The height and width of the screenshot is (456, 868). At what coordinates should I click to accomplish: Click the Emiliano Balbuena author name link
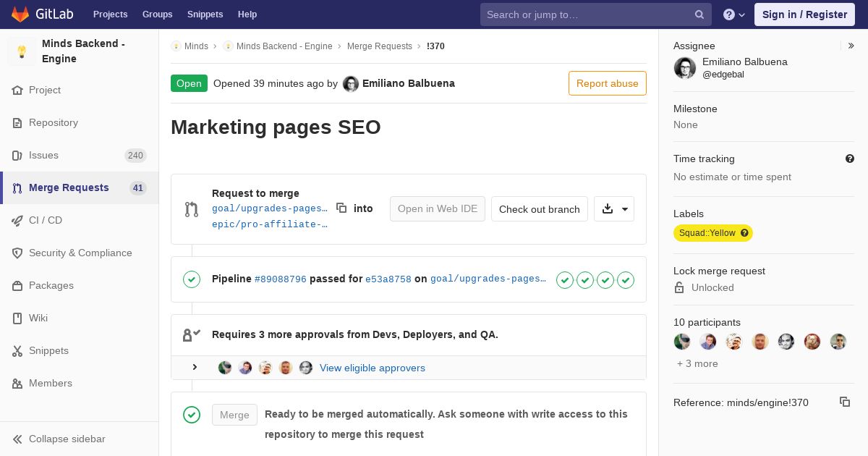tap(409, 83)
